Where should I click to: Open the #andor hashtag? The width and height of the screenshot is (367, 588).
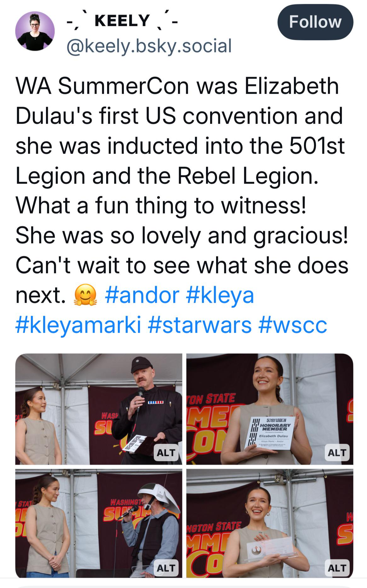(x=142, y=295)
